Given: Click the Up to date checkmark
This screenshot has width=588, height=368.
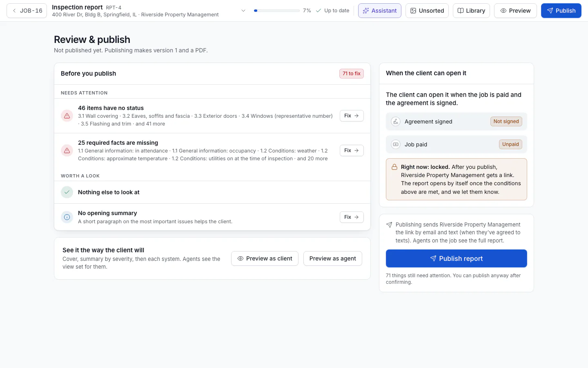Looking at the screenshot, I should pyautogui.click(x=318, y=11).
